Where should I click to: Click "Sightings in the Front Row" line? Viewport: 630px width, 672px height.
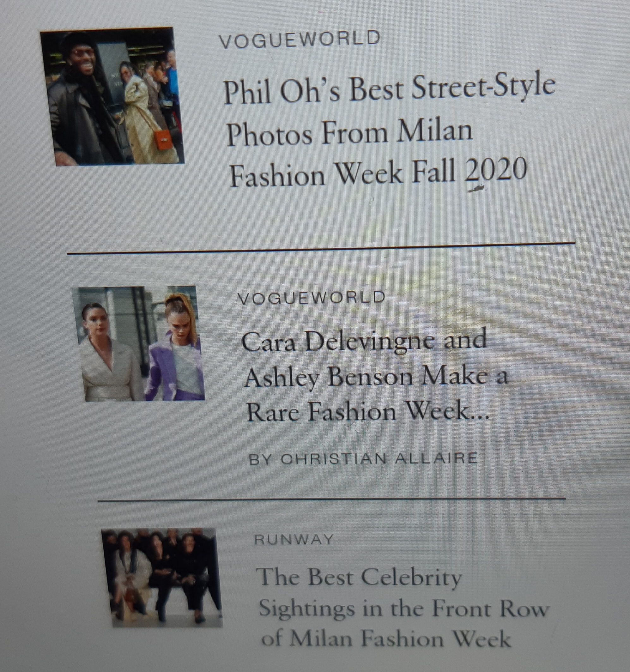402,608
